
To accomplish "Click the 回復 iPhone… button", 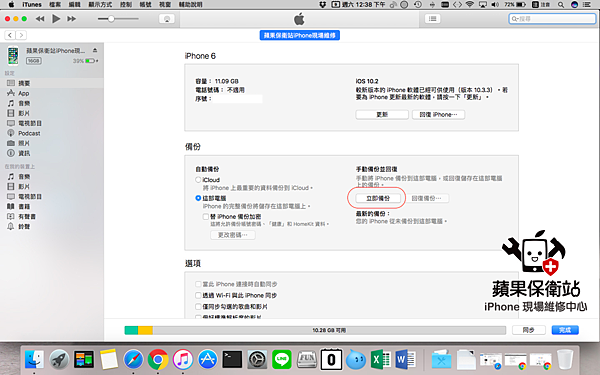I will pos(438,114).
